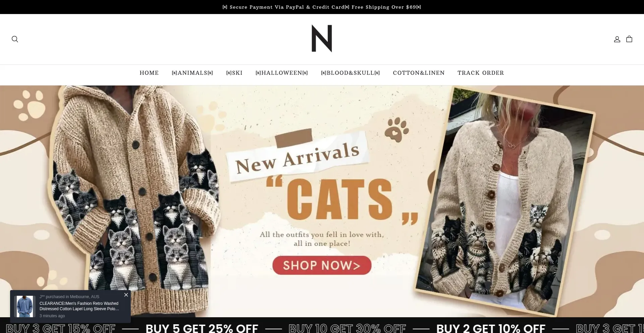
Task: Open the BLOOD&SKULL category
Action: [350, 73]
